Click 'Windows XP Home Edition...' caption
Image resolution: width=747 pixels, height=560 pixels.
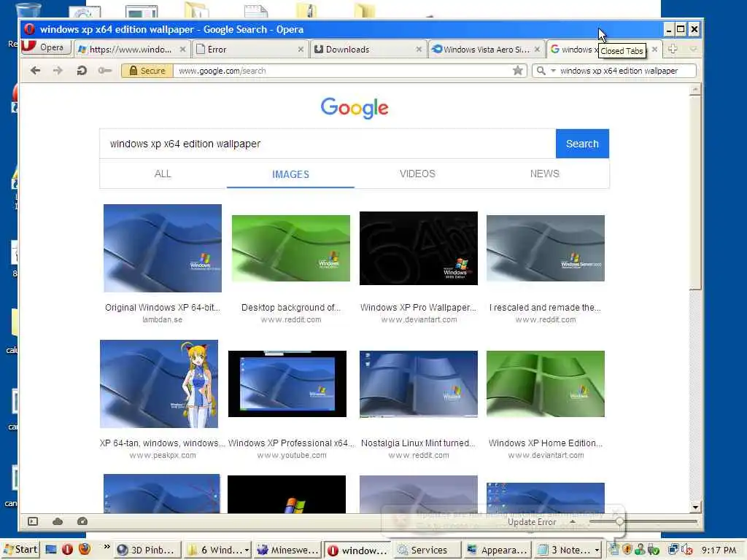pyautogui.click(x=546, y=443)
